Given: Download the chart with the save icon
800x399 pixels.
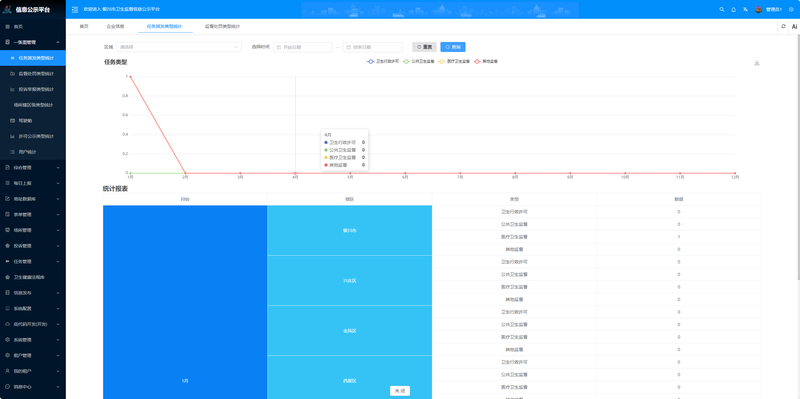Looking at the screenshot, I should coord(757,63).
